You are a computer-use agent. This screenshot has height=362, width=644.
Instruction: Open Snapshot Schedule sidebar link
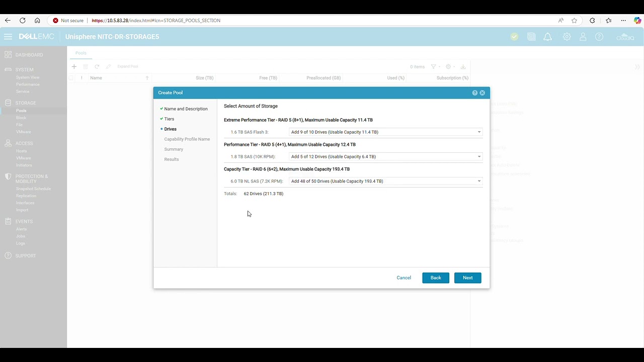coord(33,189)
